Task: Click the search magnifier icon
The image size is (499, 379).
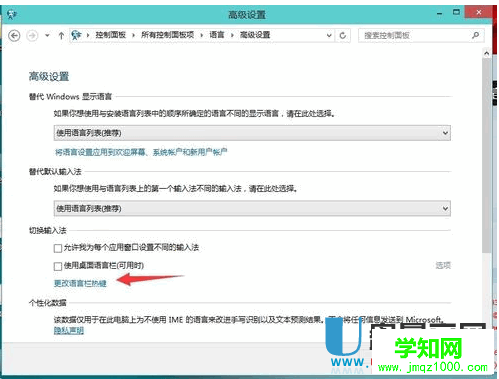Action: 476,35
